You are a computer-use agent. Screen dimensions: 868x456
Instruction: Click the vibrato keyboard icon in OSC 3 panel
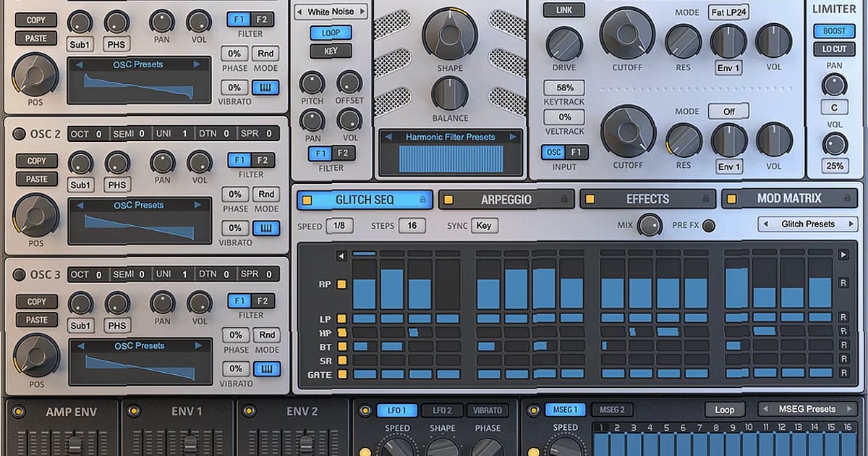pyautogui.click(x=267, y=368)
